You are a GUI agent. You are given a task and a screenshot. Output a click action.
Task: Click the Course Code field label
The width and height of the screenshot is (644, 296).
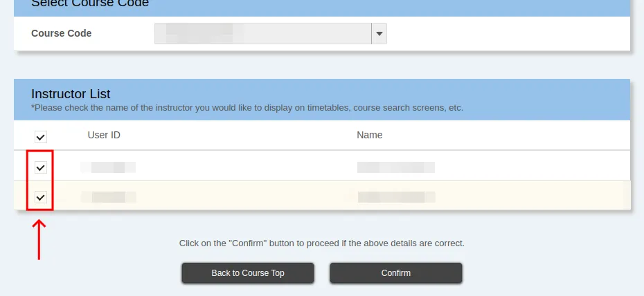pos(62,33)
